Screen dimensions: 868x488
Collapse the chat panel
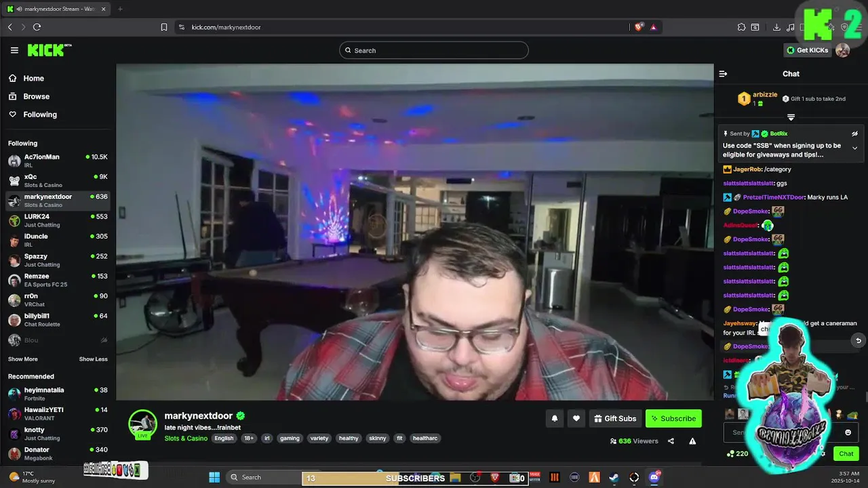coord(723,74)
